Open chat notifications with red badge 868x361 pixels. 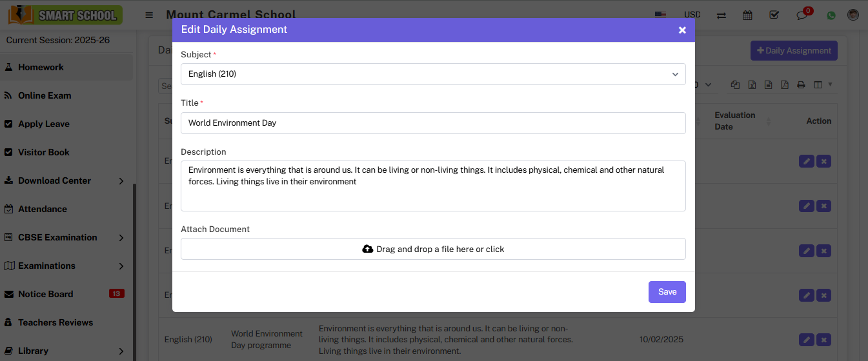[802, 15]
